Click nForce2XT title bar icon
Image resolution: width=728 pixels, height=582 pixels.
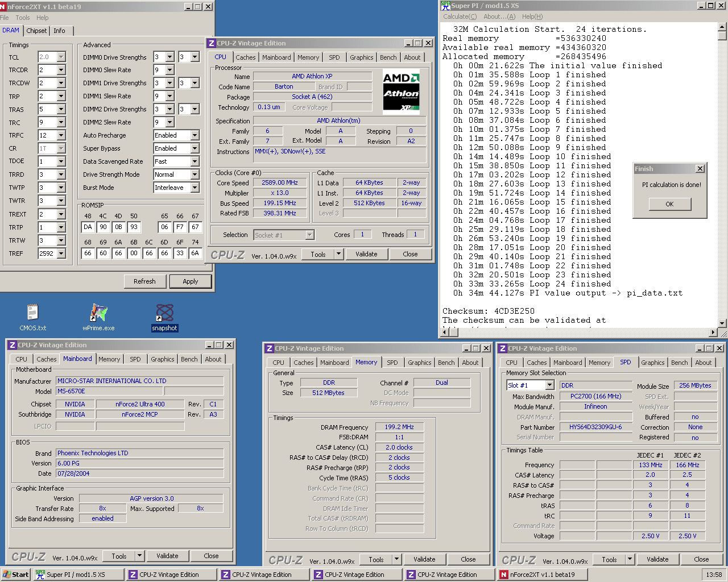pyautogui.click(x=3, y=7)
